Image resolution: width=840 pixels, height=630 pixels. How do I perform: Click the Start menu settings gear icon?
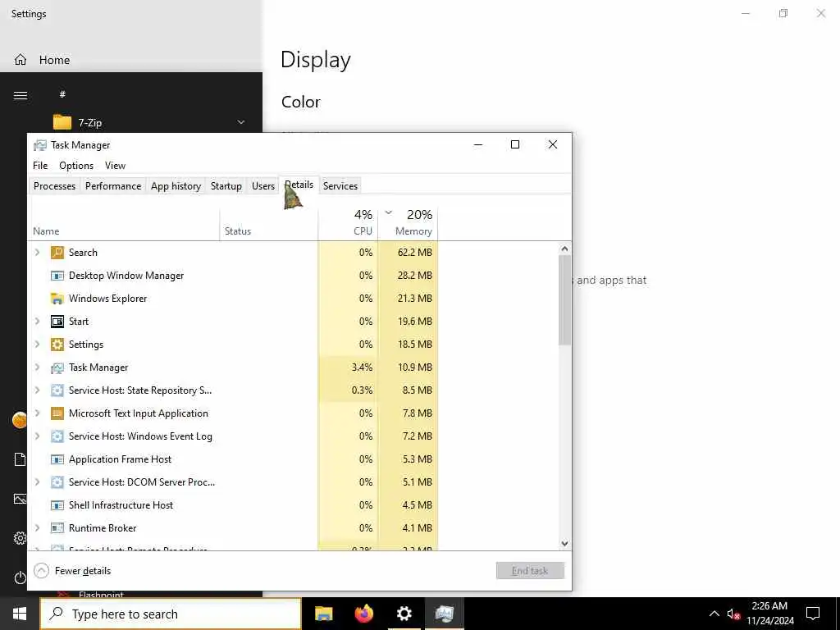(x=20, y=538)
